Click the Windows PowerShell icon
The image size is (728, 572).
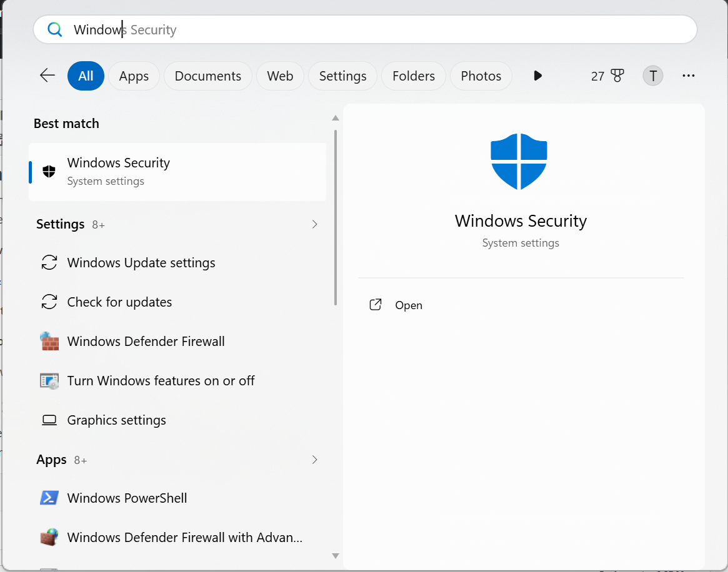49,498
